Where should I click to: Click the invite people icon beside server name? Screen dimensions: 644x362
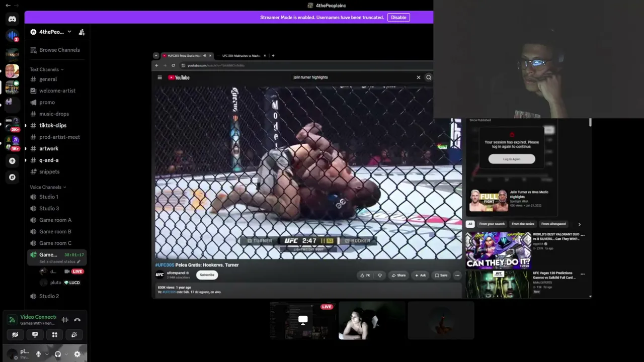pos(82,32)
